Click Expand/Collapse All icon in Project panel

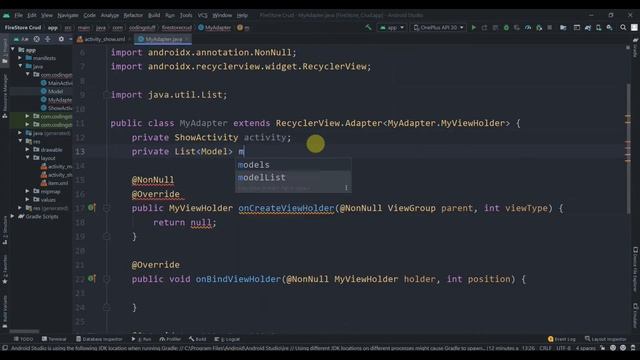(48, 39)
